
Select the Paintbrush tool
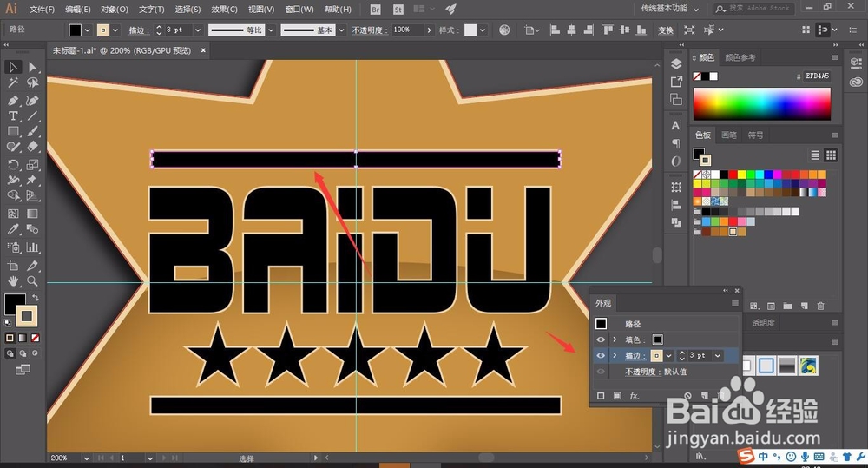[x=33, y=132]
